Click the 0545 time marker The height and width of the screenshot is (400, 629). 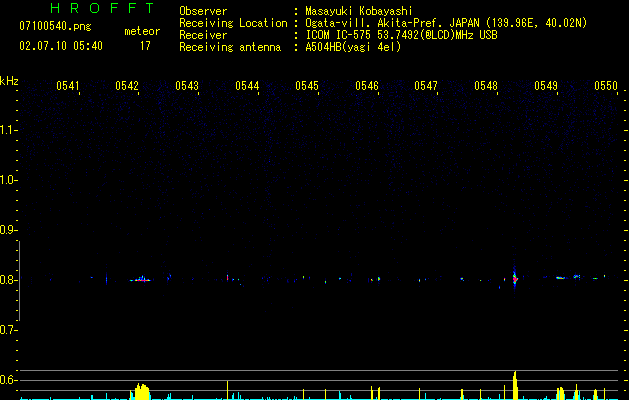click(x=307, y=86)
